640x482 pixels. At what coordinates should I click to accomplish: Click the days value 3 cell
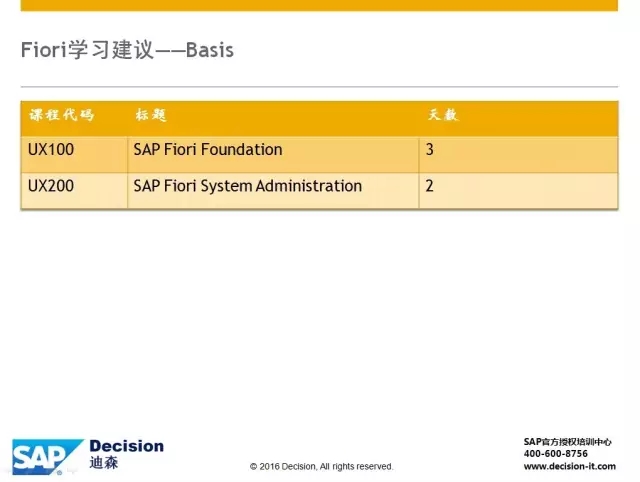tap(518, 154)
